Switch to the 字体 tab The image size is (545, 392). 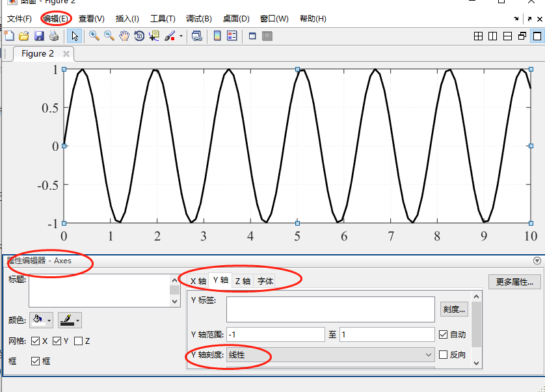[265, 281]
